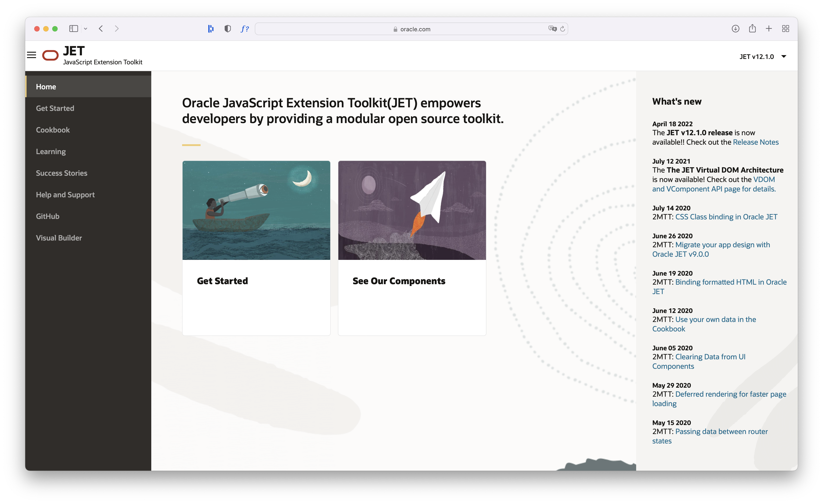
Task: Click the See Our Components rocket thumbnail
Action: pyautogui.click(x=412, y=210)
